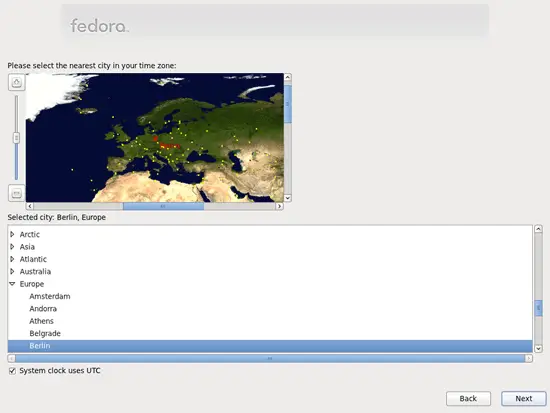The width and height of the screenshot is (550, 413).
Task: Click the city list's right scroll arrow
Action: tap(529, 358)
